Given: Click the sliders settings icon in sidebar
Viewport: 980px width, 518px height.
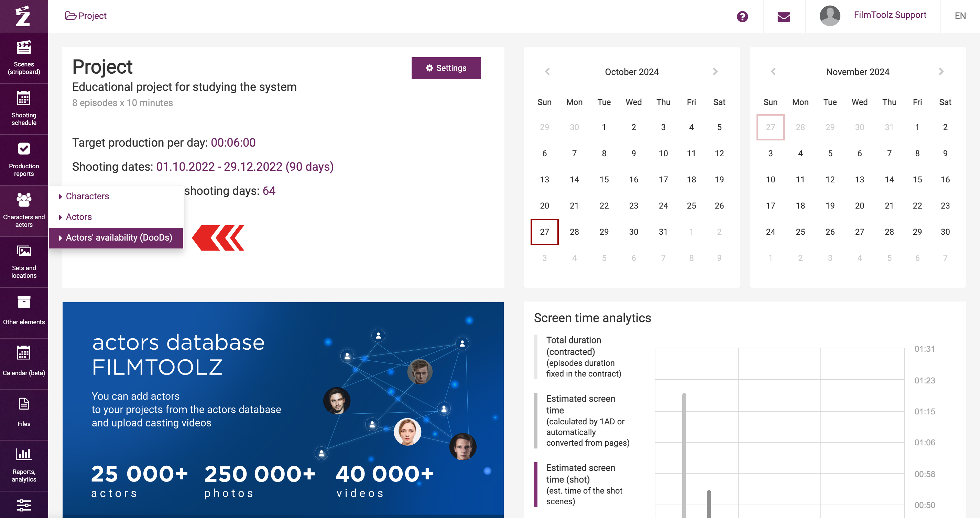Looking at the screenshot, I should (x=24, y=505).
